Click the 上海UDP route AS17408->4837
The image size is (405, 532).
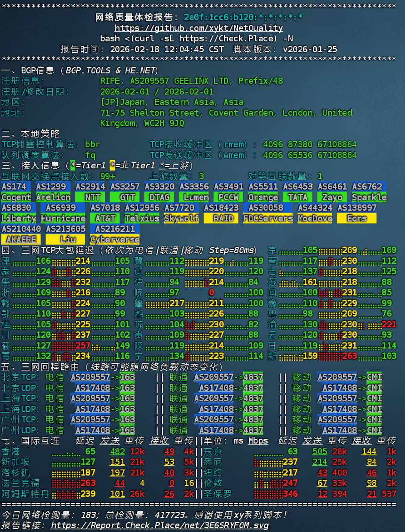coord(232,409)
